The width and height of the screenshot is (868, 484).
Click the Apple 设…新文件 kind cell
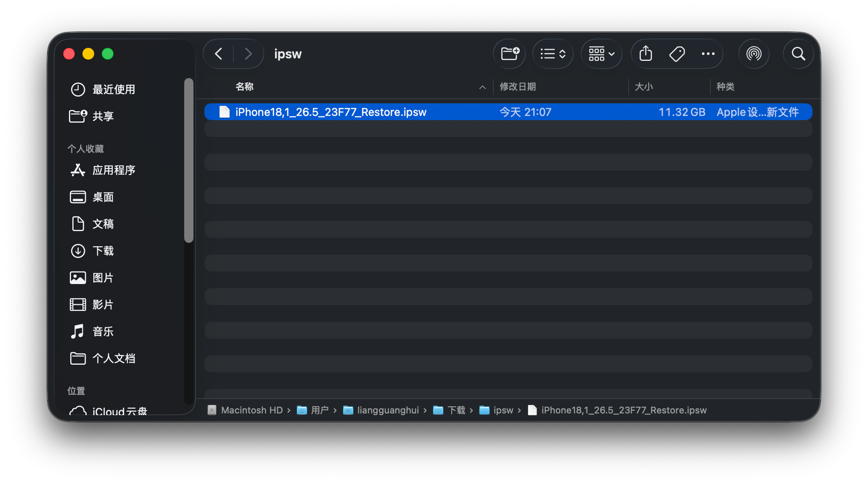757,112
